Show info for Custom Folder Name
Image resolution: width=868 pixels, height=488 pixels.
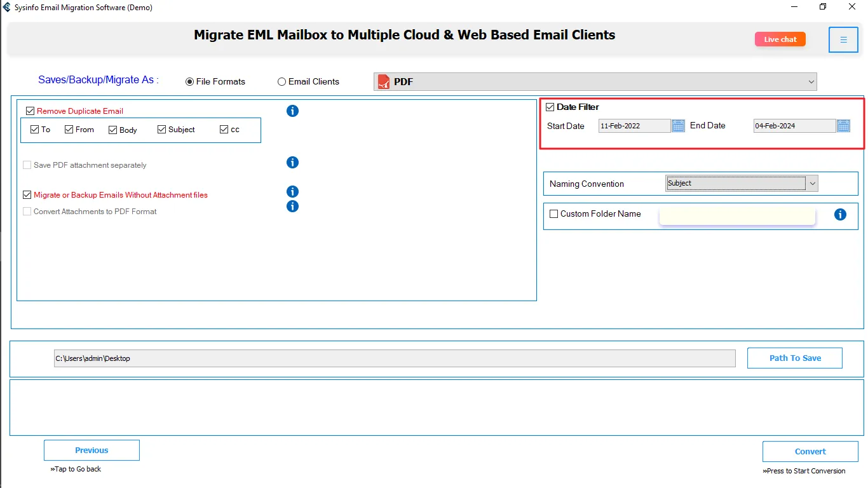(840, 215)
